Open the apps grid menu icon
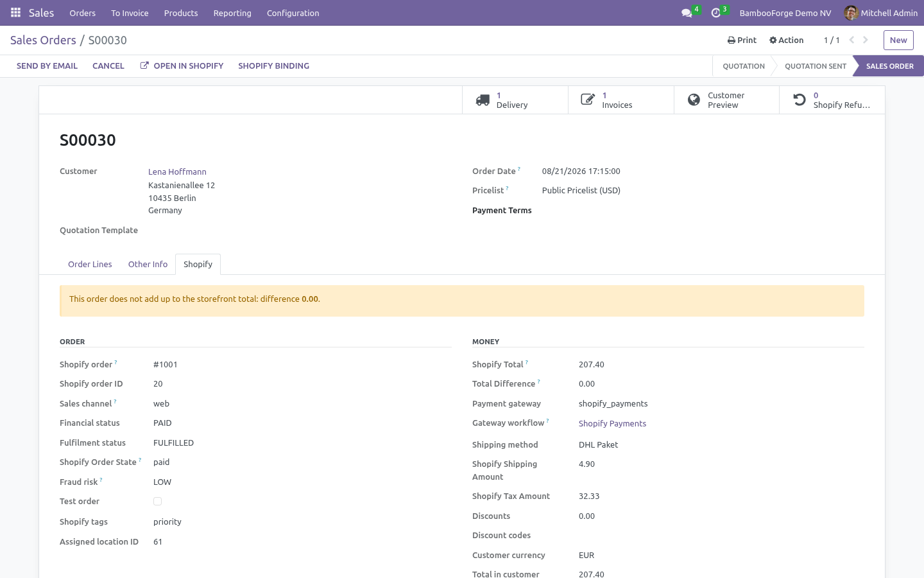This screenshot has width=924, height=578. 15,13
